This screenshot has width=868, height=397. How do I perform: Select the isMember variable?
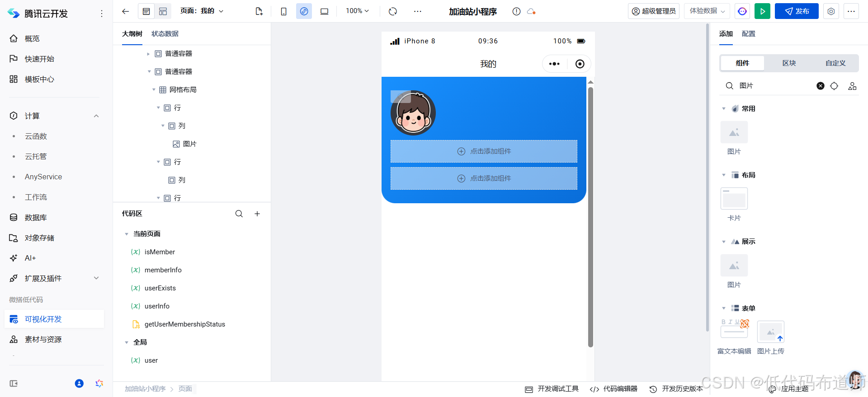point(160,252)
